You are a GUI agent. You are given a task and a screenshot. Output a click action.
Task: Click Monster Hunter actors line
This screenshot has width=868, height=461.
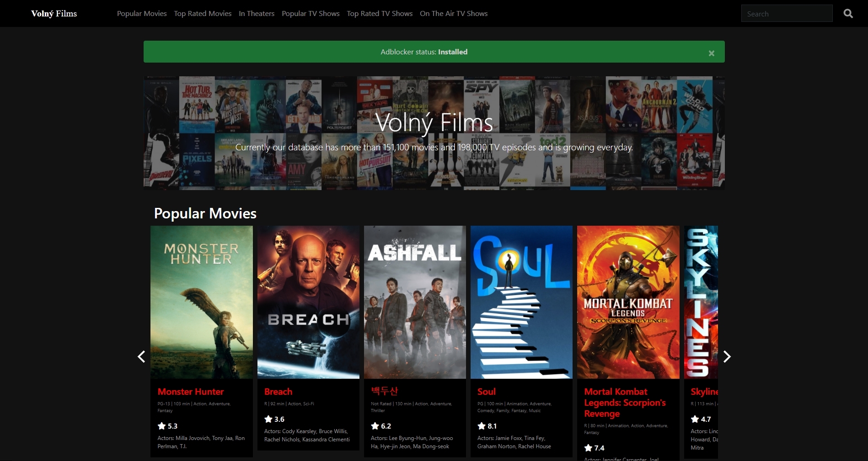pyautogui.click(x=201, y=442)
